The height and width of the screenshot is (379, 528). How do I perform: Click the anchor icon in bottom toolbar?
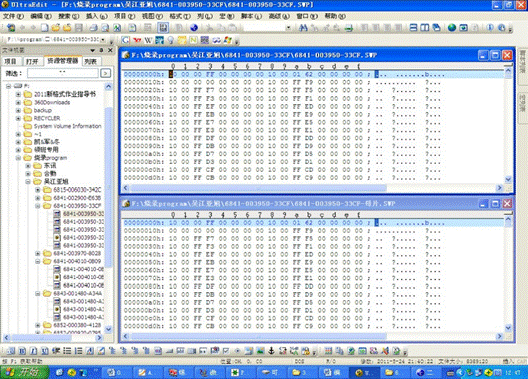pos(271,351)
